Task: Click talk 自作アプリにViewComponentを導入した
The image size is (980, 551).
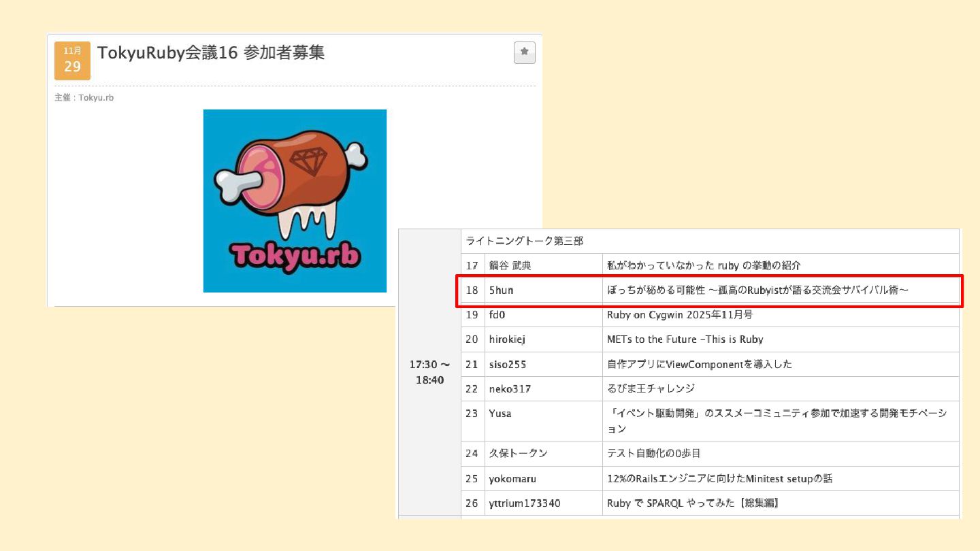Action: tap(700, 365)
